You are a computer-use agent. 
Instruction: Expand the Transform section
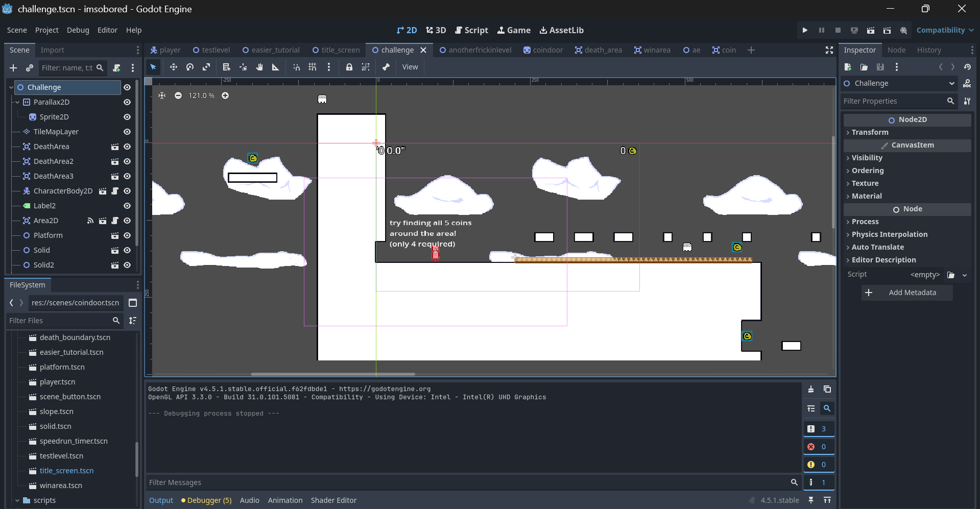pyautogui.click(x=870, y=132)
